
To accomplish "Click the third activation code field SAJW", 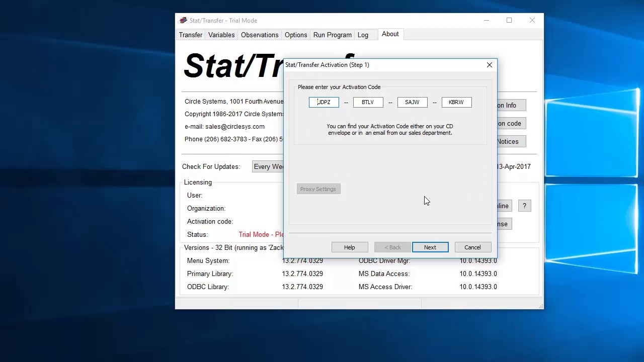I will pyautogui.click(x=412, y=102).
